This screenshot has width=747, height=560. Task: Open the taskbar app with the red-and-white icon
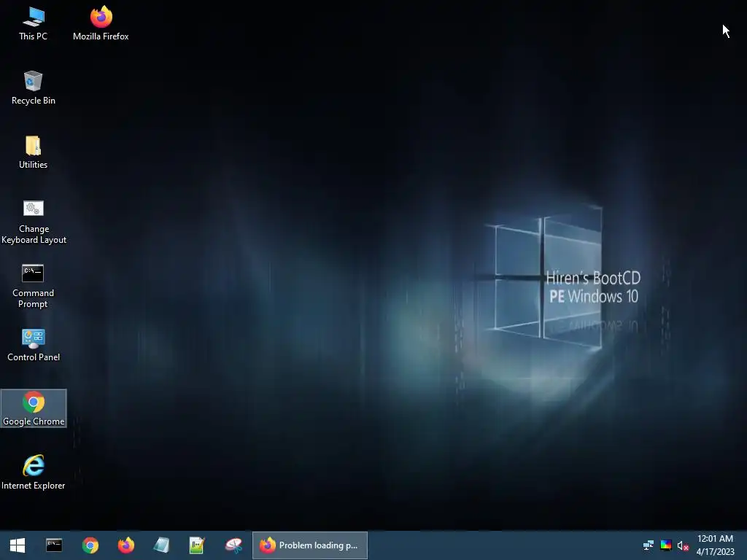click(233, 545)
